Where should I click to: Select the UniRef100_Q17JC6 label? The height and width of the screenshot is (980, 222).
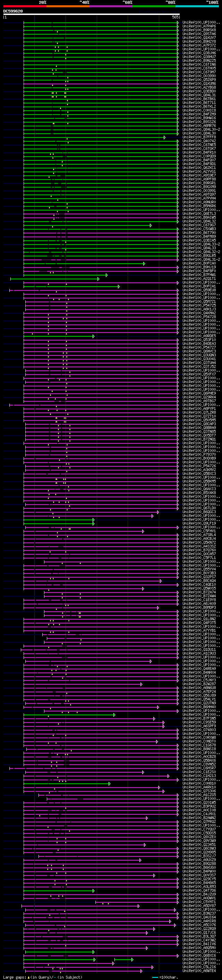pos(199,932)
